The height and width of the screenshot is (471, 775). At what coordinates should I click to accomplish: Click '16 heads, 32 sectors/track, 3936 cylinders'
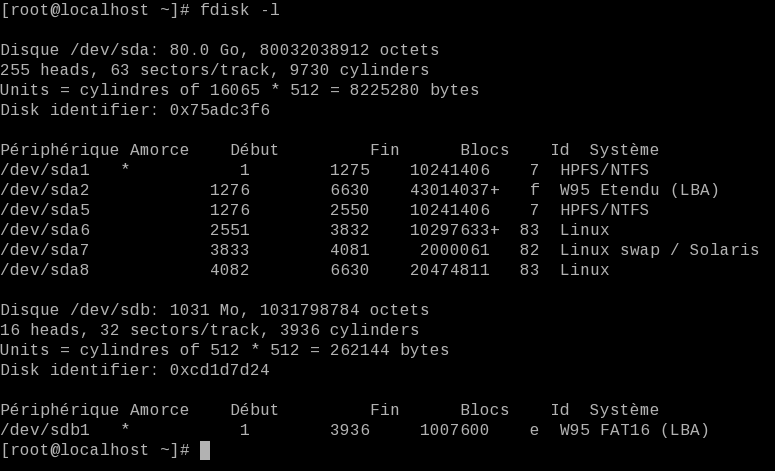(210, 330)
